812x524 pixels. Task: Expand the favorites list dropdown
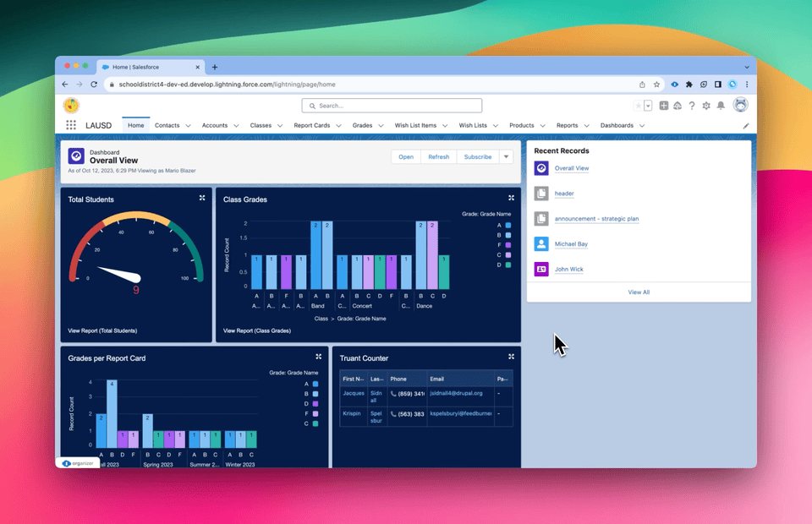pyautogui.click(x=648, y=106)
